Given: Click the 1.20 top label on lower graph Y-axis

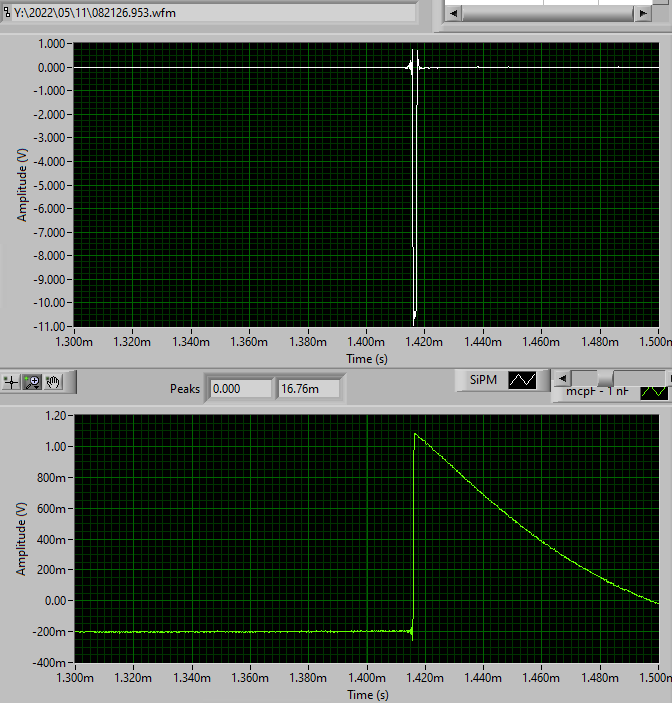Looking at the screenshot, I should point(56,416).
